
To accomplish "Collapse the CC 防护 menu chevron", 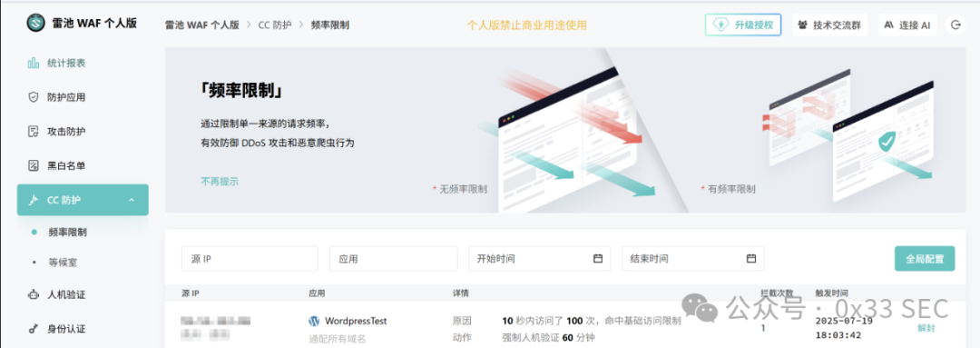I will [x=132, y=200].
